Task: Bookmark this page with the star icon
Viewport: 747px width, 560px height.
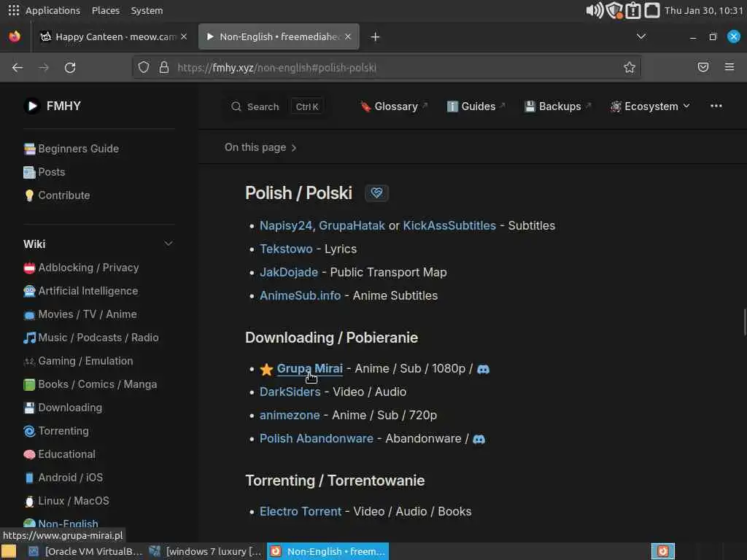Action: (x=630, y=67)
